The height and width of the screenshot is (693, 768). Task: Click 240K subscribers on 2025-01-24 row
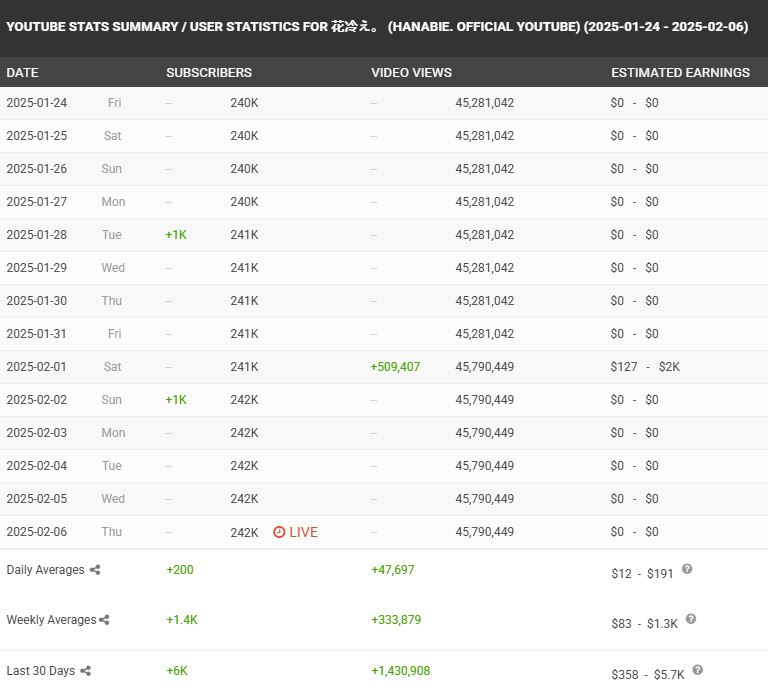[x=244, y=103]
